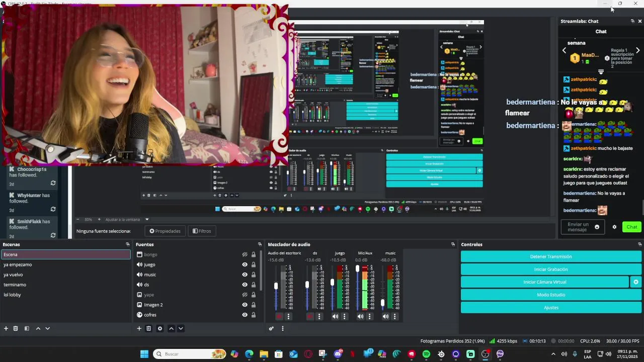Select the ya vuelvo scene
644x362 pixels.
coord(65,275)
